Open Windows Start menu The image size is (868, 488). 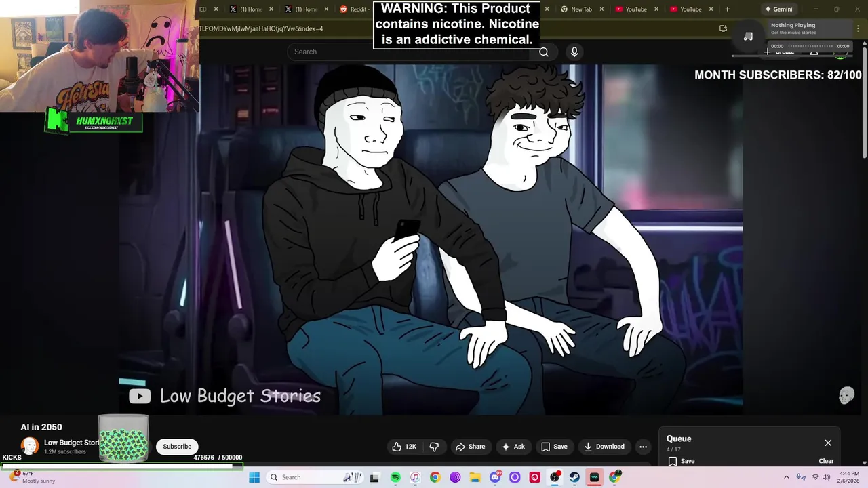pyautogui.click(x=254, y=477)
